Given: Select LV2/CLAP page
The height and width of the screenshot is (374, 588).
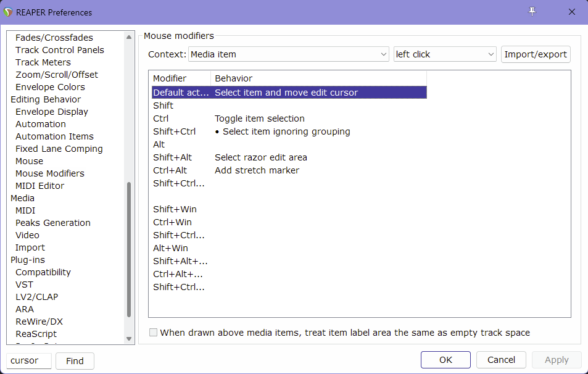Looking at the screenshot, I should [37, 297].
